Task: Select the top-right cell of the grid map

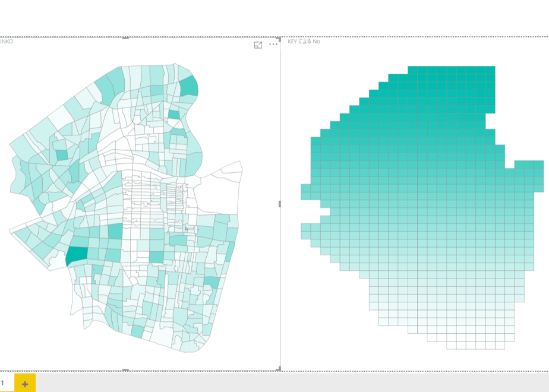Action: click(490, 70)
